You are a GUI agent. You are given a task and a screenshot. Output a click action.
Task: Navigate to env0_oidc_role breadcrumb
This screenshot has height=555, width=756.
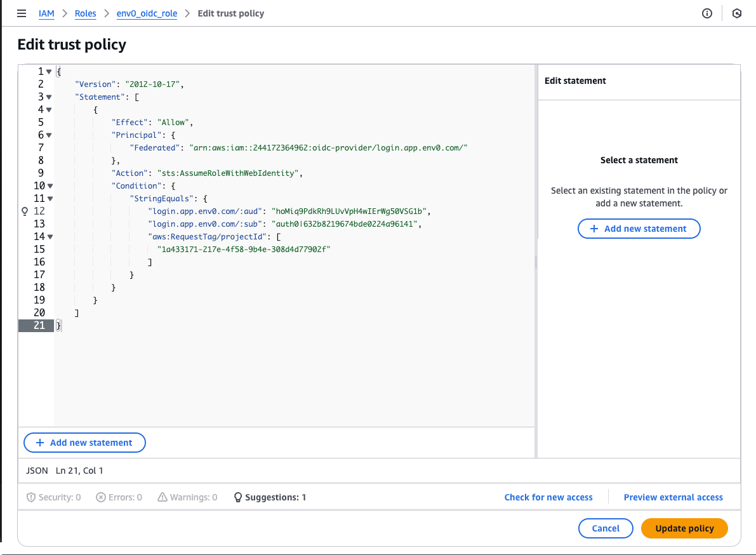click(x=147, y=13)
